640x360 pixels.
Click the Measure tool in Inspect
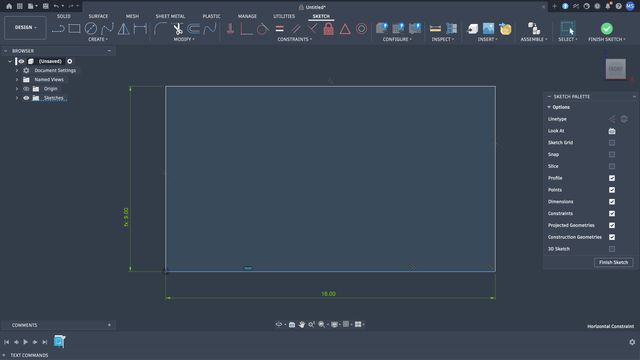[435, 29]
